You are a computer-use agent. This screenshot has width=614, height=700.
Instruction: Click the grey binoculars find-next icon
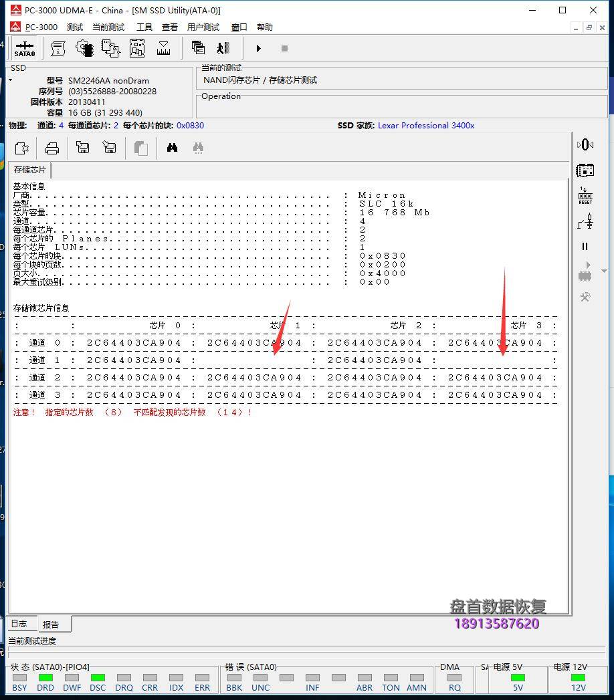click(x=198, y=148)
